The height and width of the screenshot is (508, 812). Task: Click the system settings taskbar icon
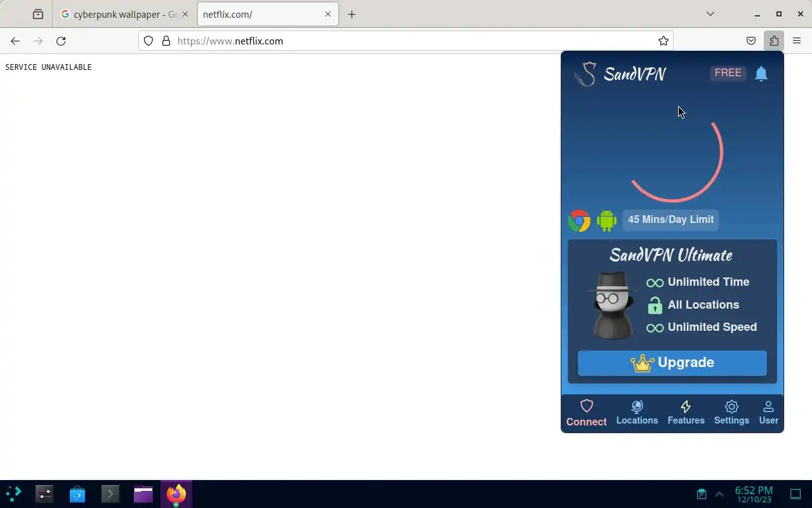(44, 493)
